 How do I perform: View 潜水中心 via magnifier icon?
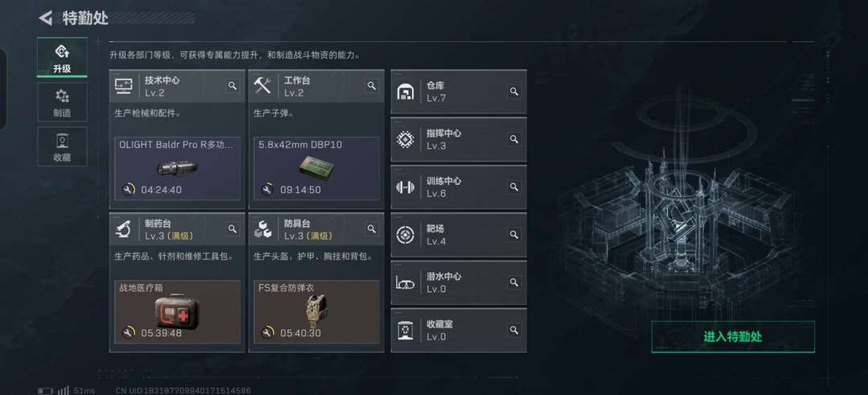(x=514, y=282)
